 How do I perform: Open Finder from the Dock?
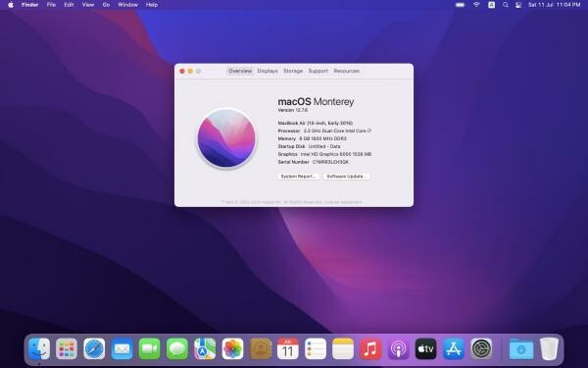coord(39,348)
